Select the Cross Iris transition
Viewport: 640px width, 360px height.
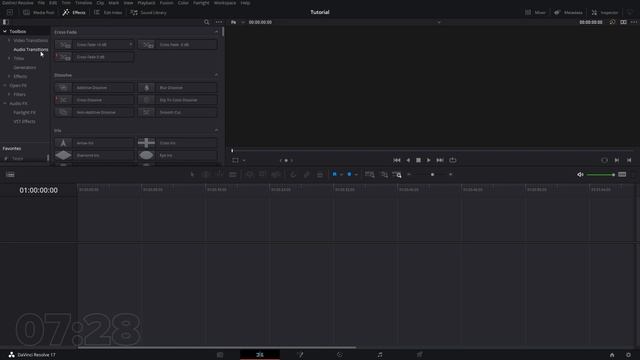(x=178, y=143)
